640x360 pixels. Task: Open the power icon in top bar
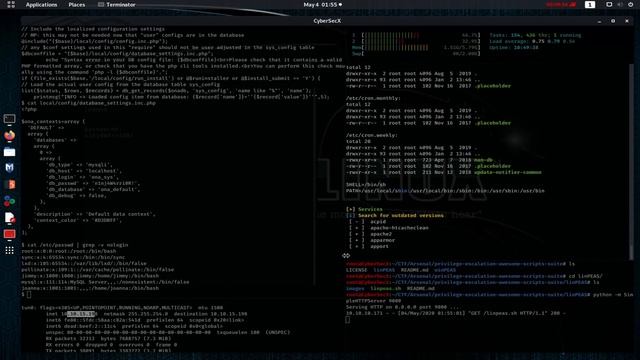631,4
